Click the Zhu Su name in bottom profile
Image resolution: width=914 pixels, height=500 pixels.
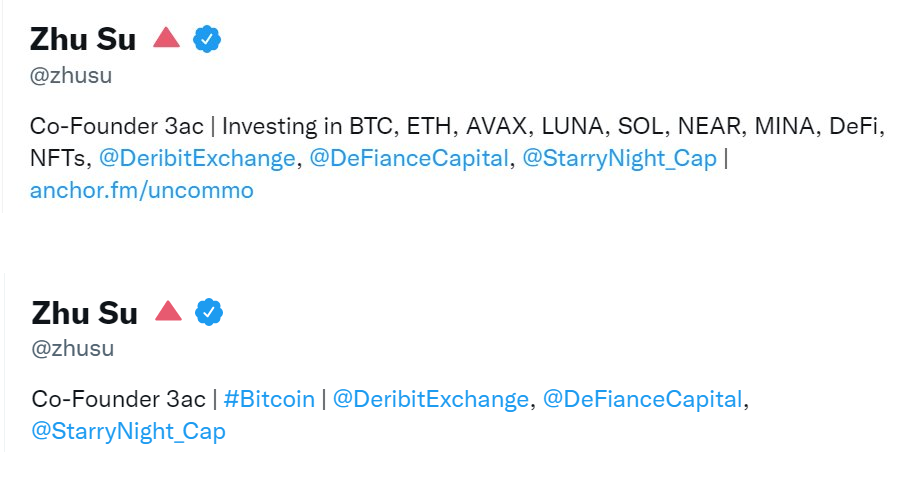click(x=85, y=313)
